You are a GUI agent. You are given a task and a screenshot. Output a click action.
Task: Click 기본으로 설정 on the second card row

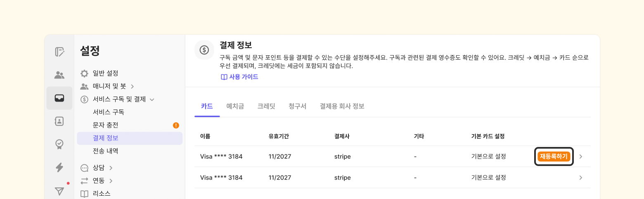[x=488, y=178]
